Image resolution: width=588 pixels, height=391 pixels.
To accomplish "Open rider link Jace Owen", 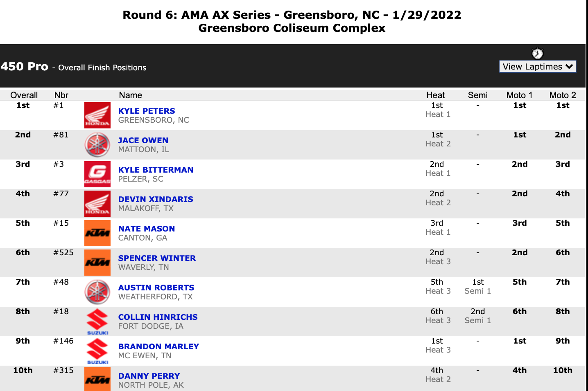I will pos(143,140).
